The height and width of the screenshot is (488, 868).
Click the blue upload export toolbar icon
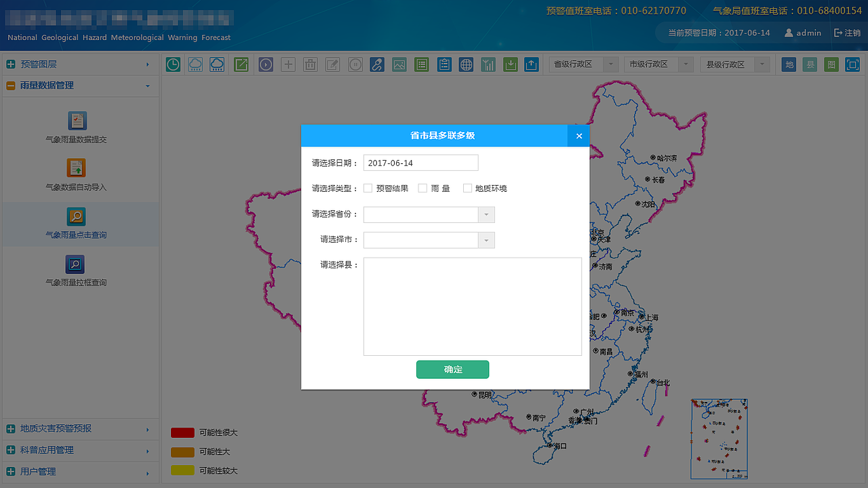(x=532, y=64)
